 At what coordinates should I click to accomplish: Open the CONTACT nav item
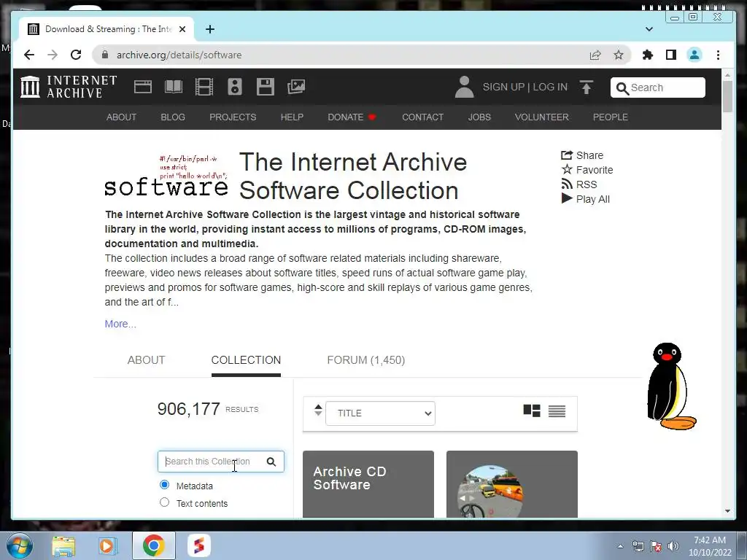(422, 117)
